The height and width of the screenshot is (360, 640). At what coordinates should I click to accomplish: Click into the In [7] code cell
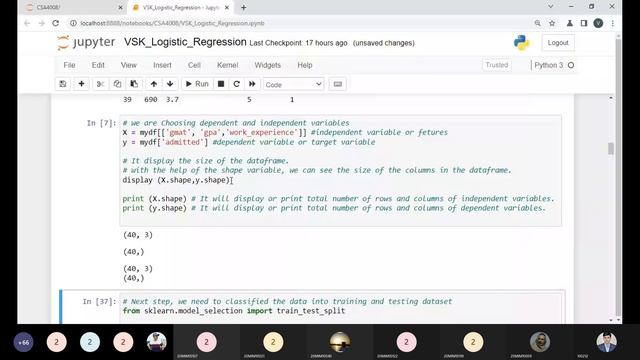340,171
